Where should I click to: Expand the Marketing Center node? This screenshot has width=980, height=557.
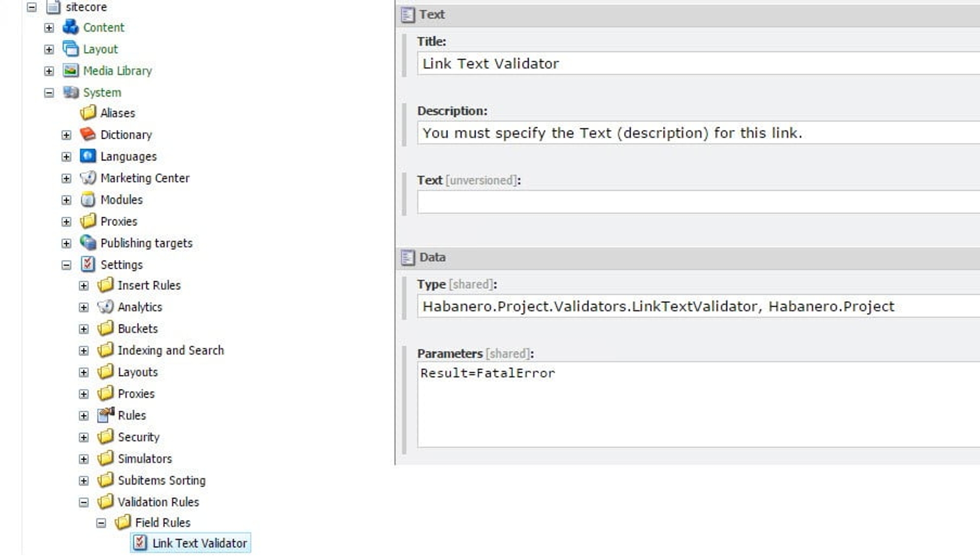[x=66, y=179]
